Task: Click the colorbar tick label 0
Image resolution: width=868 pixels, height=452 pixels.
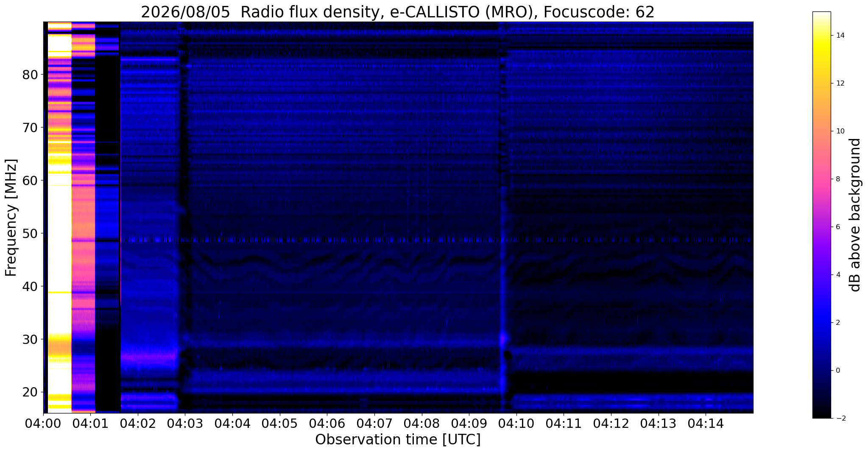Action: 837,370
